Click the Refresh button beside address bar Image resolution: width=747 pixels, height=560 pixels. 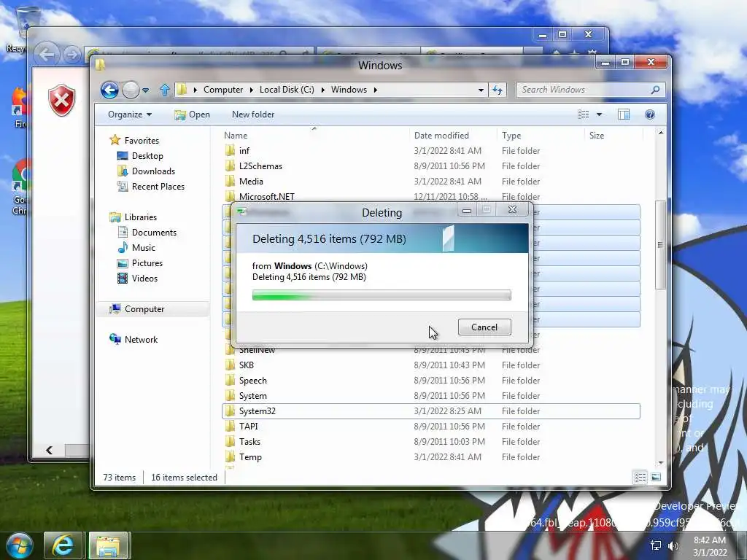[x=498, y=90]
